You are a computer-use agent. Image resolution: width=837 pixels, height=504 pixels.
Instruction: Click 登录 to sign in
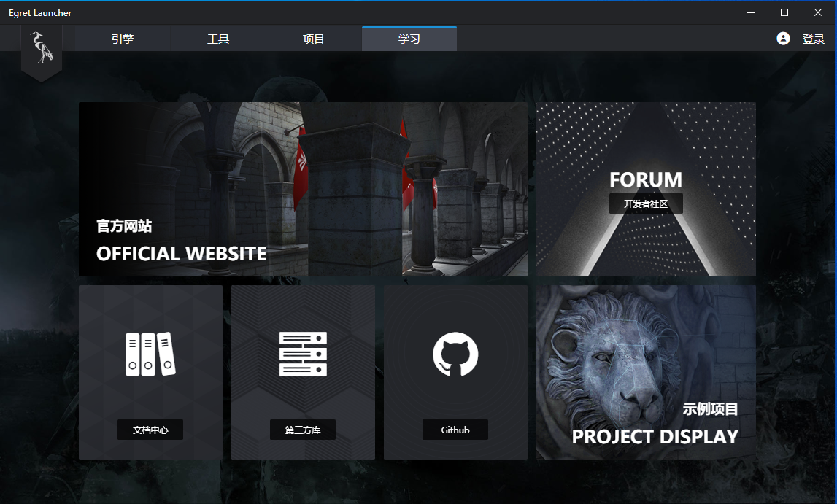coord(814,39)
